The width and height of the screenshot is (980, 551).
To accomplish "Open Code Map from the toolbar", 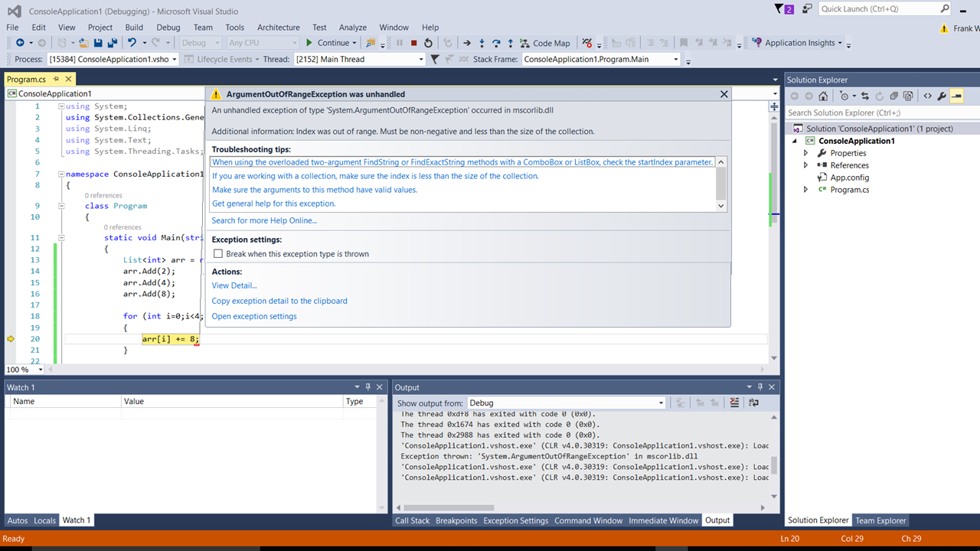I will point(545,43).
